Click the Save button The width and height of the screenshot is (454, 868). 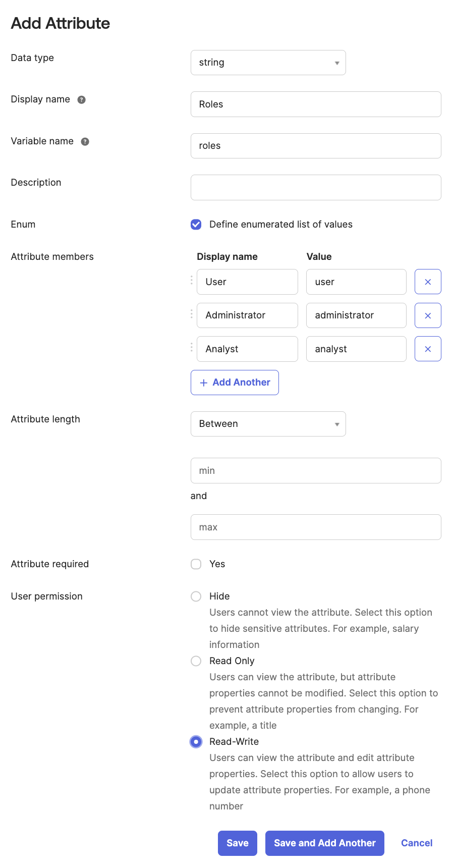[x=237, y=843]
